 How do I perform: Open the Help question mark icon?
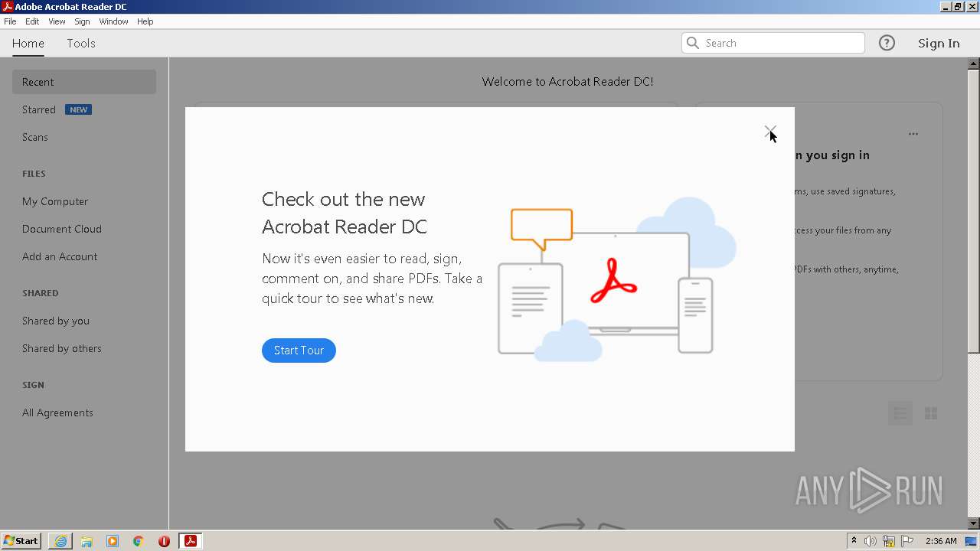coord(887,43)
